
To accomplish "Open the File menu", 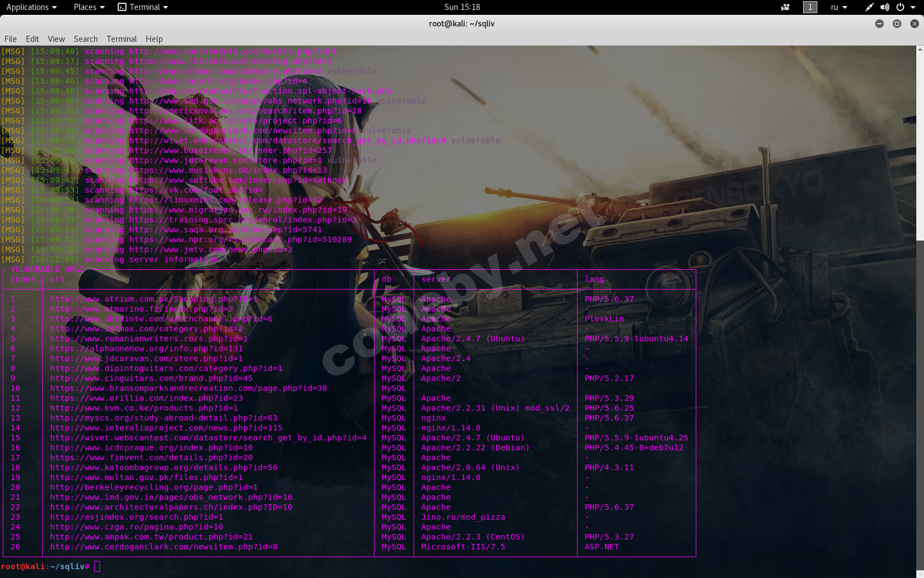I will (10, 39).
